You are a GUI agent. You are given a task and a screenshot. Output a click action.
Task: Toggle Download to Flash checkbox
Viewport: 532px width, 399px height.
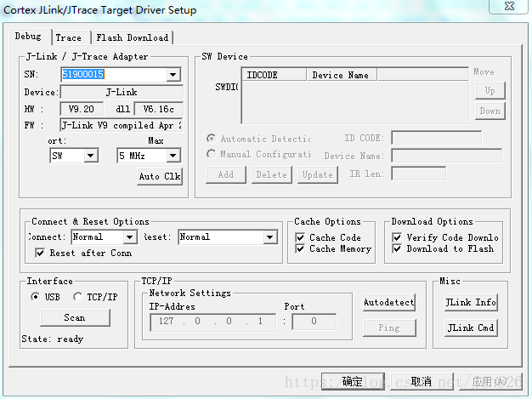[397, 249]
